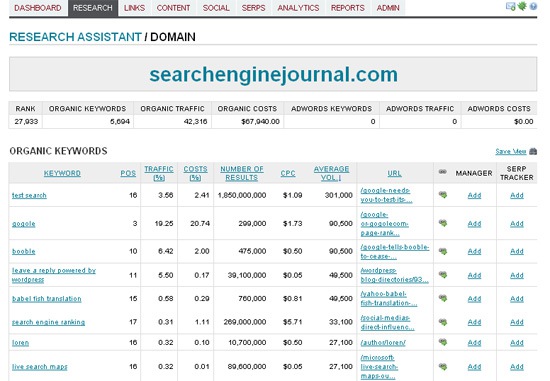Open the SERPs tab
Screen dimensions: 550x381
tap(253, 8)
